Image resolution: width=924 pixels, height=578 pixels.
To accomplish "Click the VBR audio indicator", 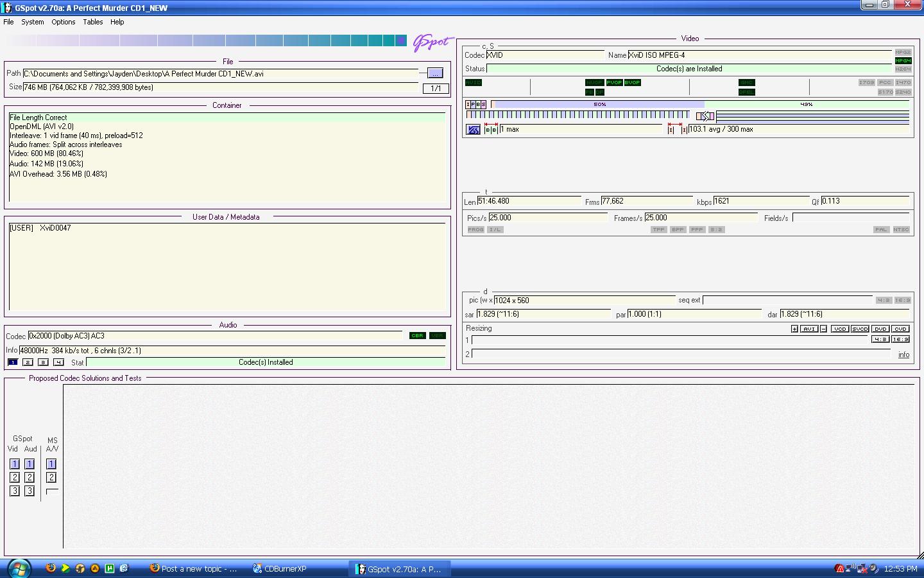I will click(x=438, y=336).
